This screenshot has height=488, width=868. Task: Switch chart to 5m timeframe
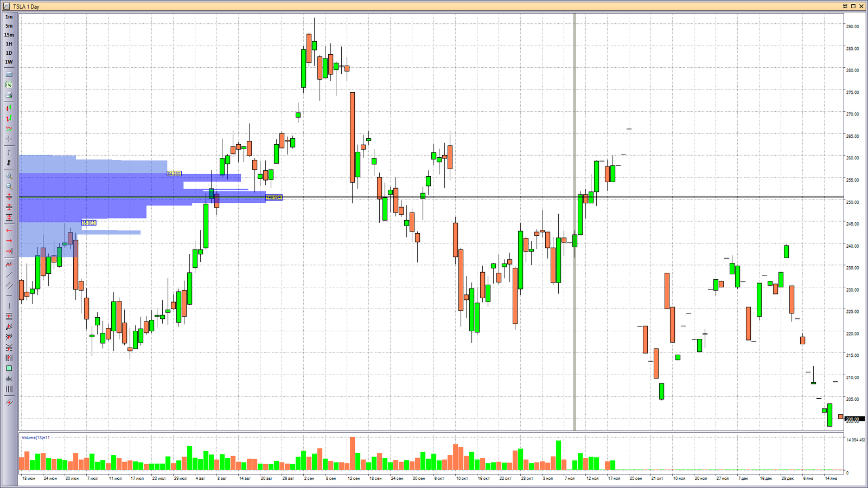point(9,26)
